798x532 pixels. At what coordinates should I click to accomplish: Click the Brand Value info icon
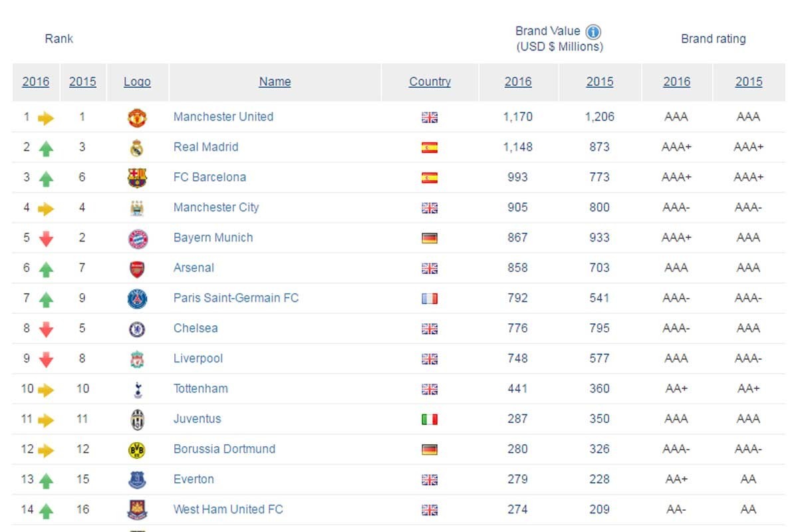(593, 32)
